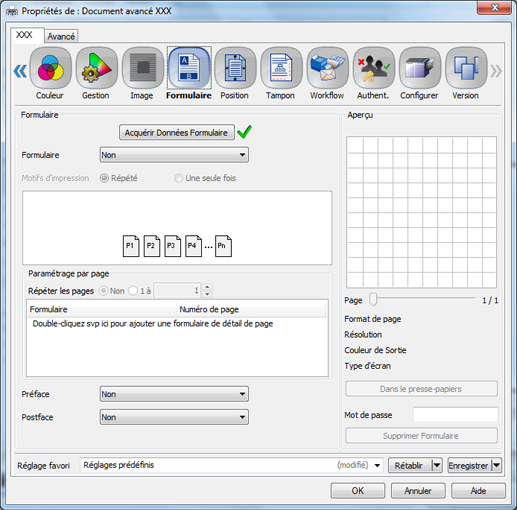Open the Préface dropdown

click(x=174, y=394)
